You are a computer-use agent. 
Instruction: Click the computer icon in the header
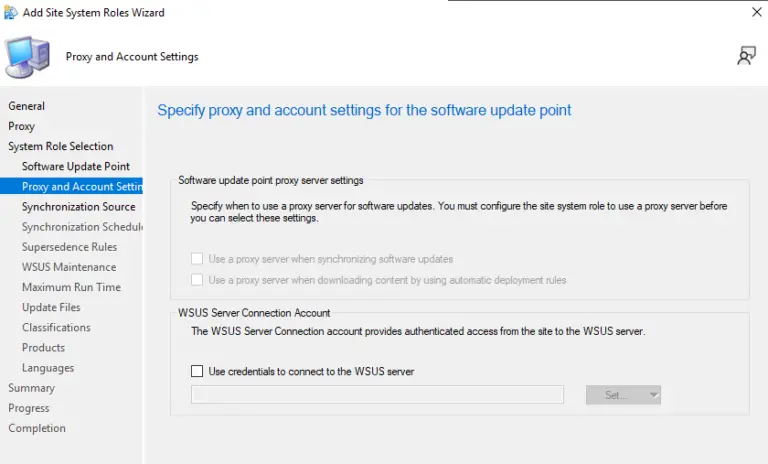click(27, 57)
